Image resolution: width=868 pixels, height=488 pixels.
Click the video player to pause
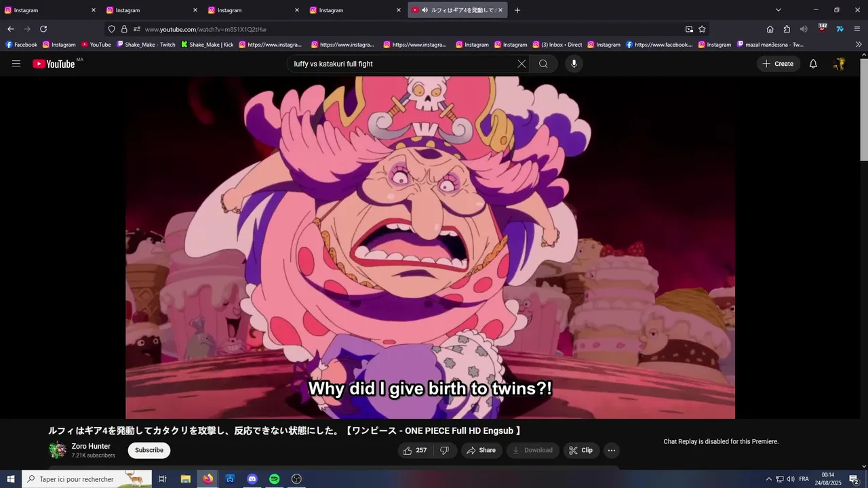tap(430, 247)
